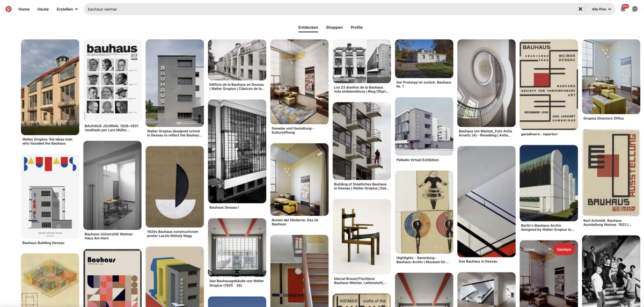Click the 'Gewebe und Gestaltung - Kulturstiftung' caption
The image size is (644, 307).
tap(293, 130)
